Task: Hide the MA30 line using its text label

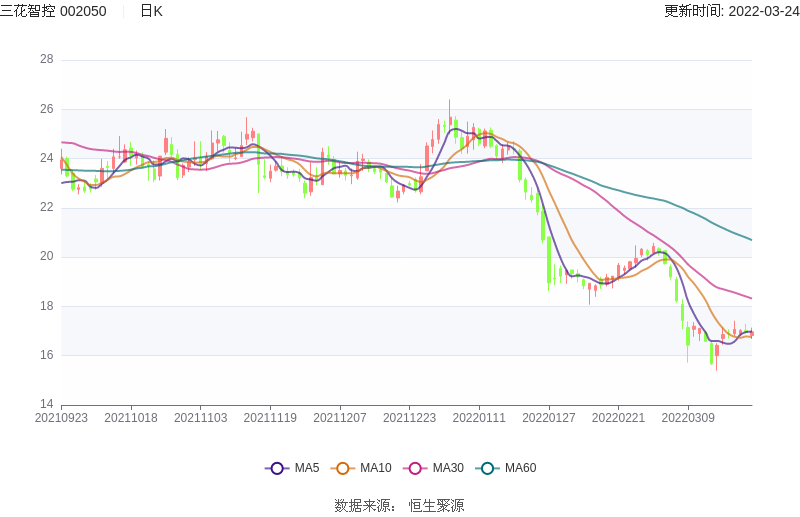Action: (x=448, y=468)
